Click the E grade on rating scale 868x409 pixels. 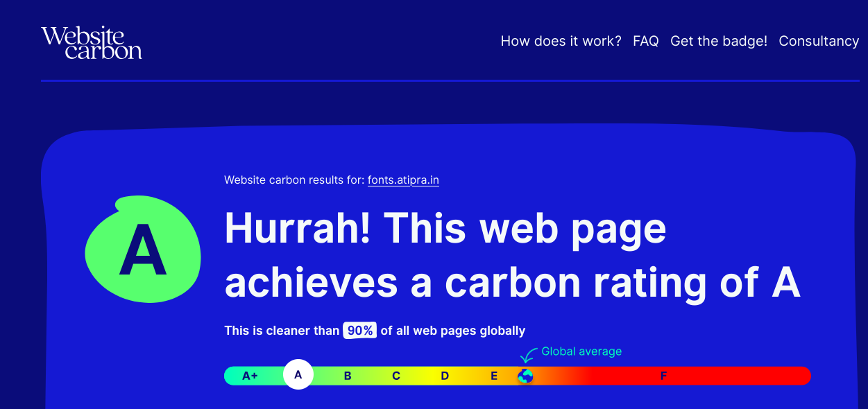click(494, 376)
